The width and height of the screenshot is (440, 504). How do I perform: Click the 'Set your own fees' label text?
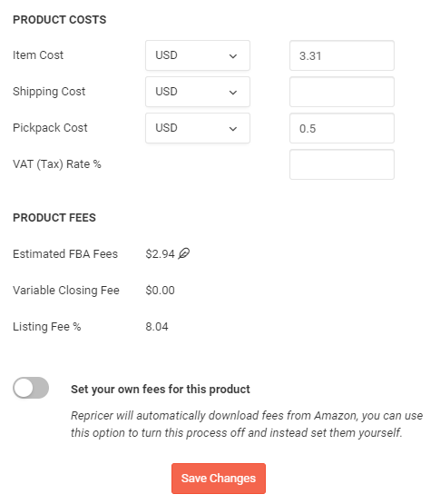point(161,390)
